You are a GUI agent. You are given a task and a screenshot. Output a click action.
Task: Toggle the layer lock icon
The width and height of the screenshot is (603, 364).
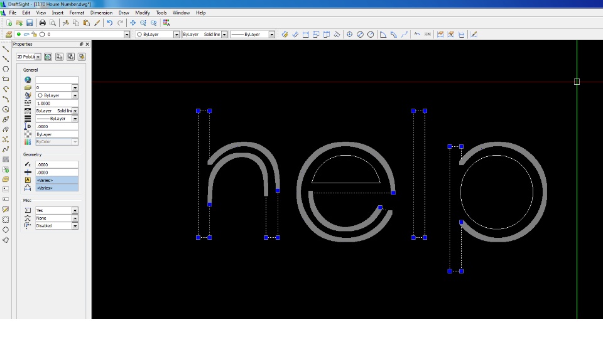[x=34, y=35]
